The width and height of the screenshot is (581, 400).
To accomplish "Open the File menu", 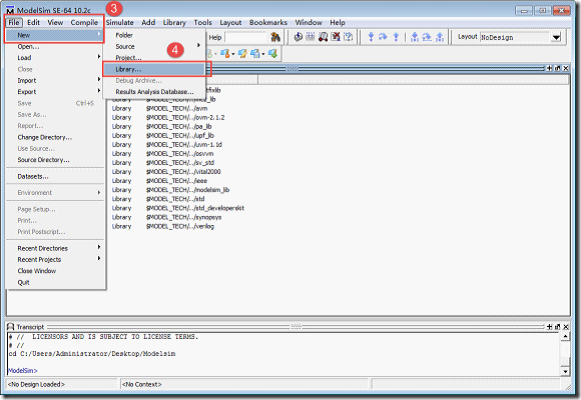I will (x=14, y=22).
